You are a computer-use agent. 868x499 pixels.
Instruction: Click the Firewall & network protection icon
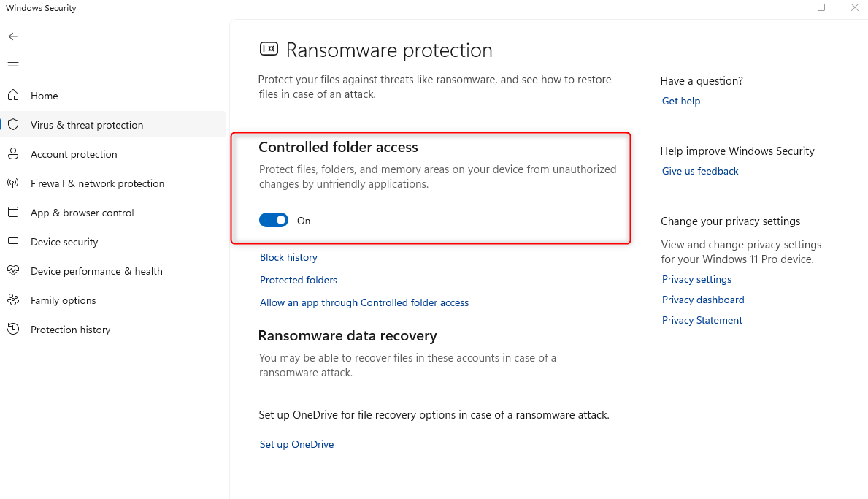[13, 183]
